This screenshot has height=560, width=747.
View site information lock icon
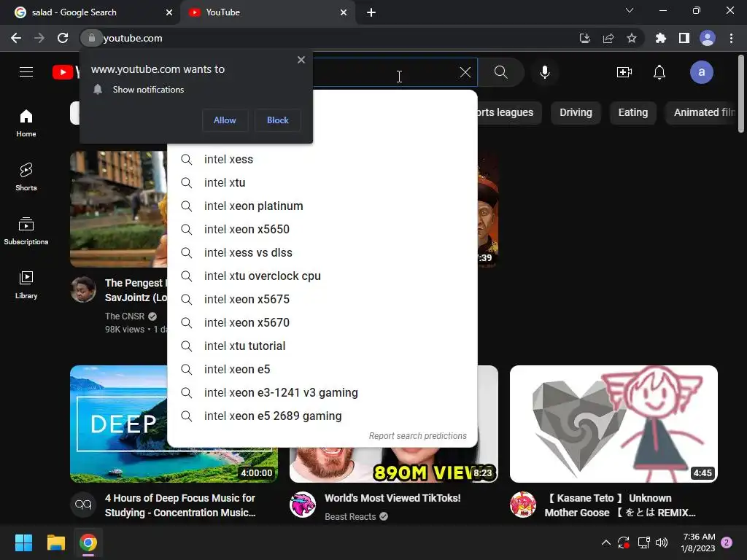coord(91,38)
